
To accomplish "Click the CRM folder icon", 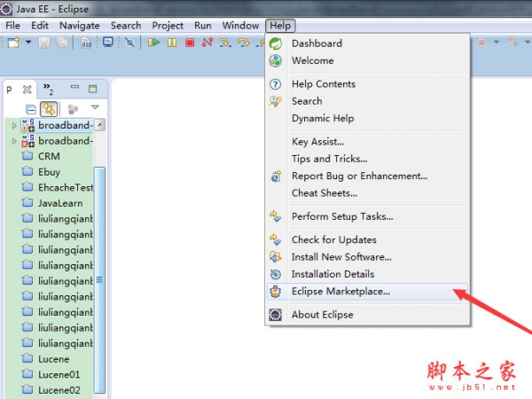I will 27,156.
